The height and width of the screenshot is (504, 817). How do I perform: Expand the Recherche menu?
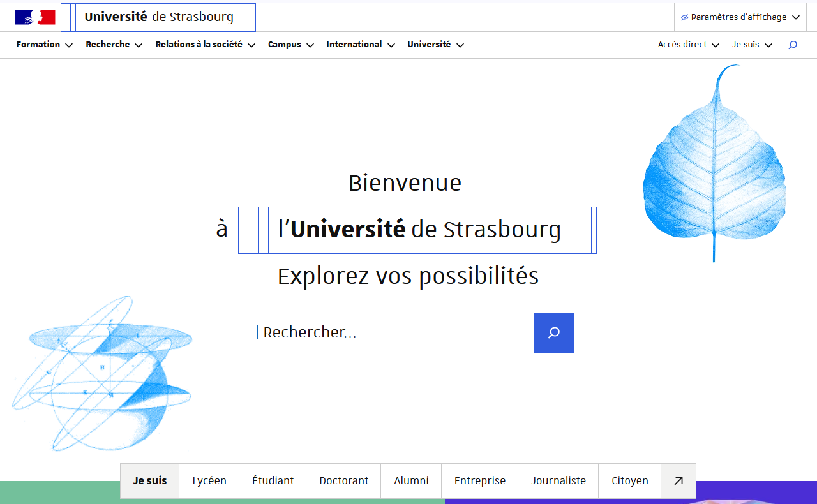pos(114,45)
